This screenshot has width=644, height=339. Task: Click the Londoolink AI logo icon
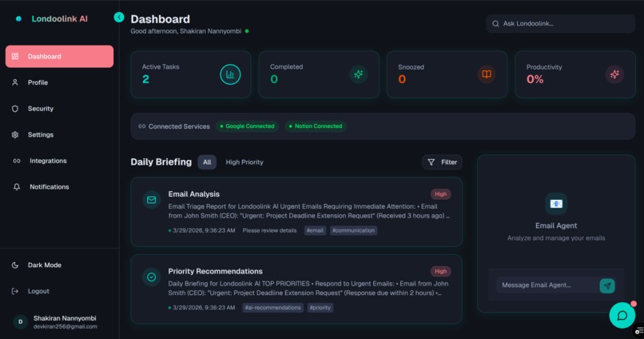[18, 19]
